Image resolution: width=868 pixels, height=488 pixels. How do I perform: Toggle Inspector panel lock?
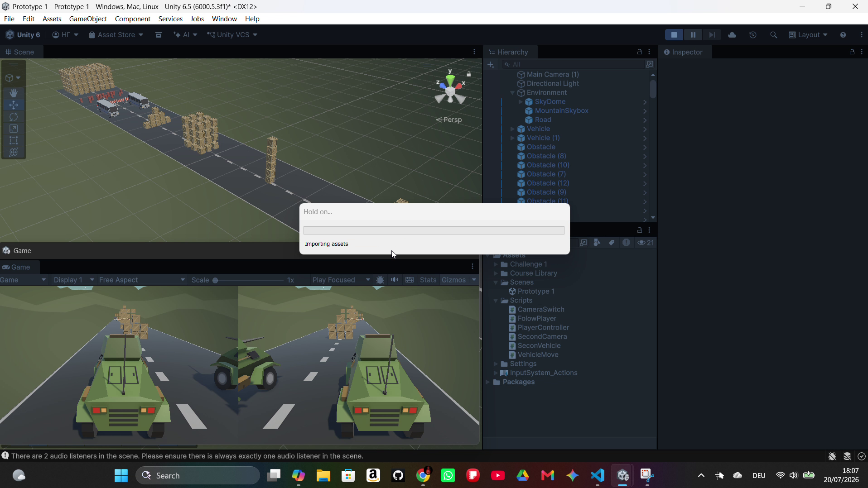pos(852,52)
